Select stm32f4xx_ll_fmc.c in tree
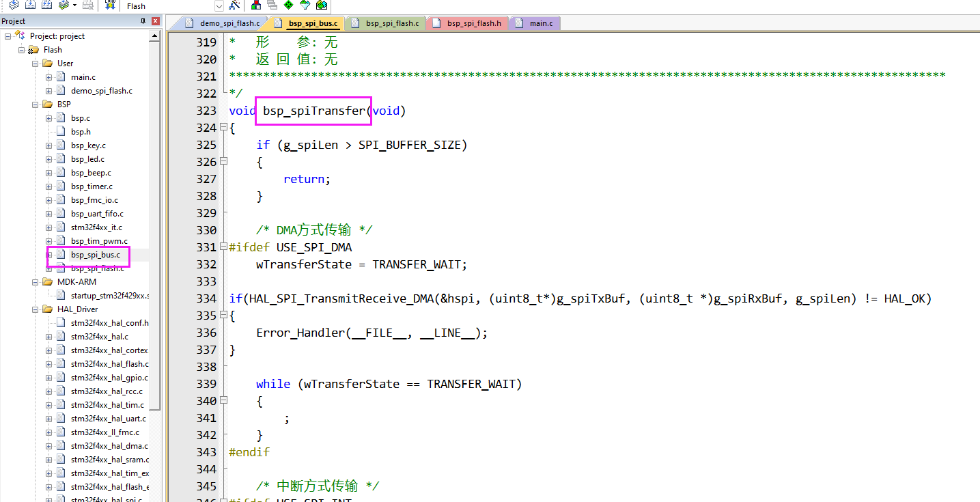 click(x=104, y=432)
